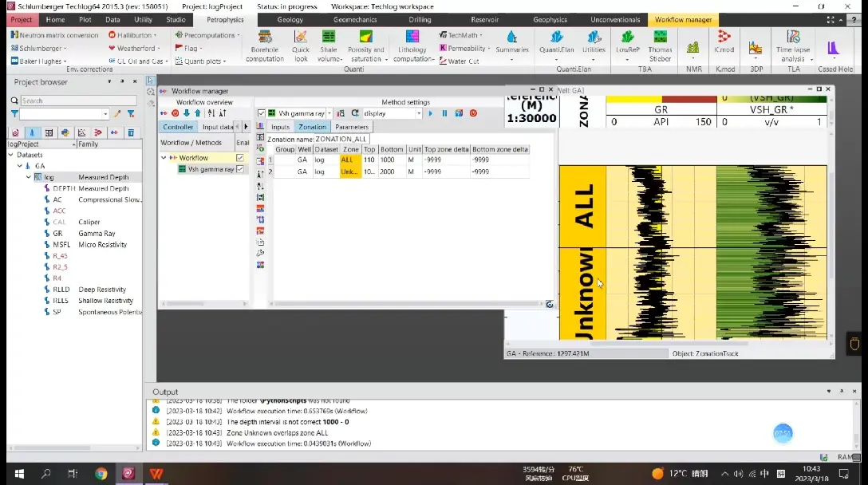868x485 pixels.
Task: Open the Quanti plots button
Action: (201, 61)
